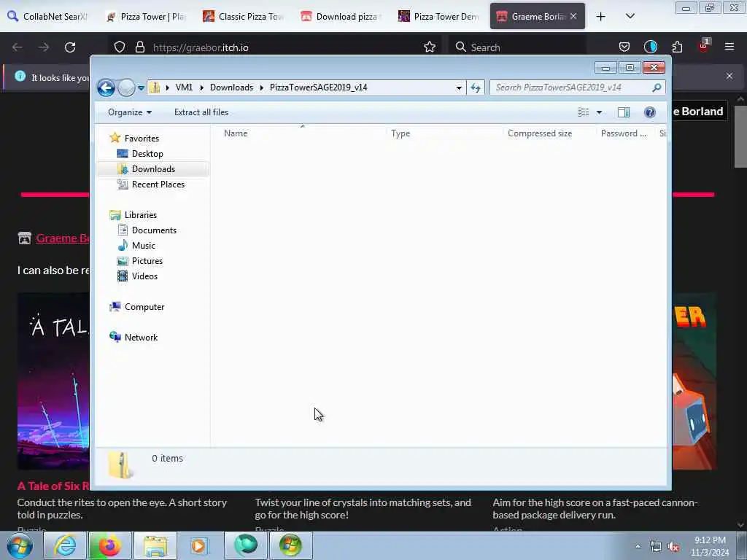Open Desktop in Favorites
The image size is (747, 560).
tap(147, 154)
